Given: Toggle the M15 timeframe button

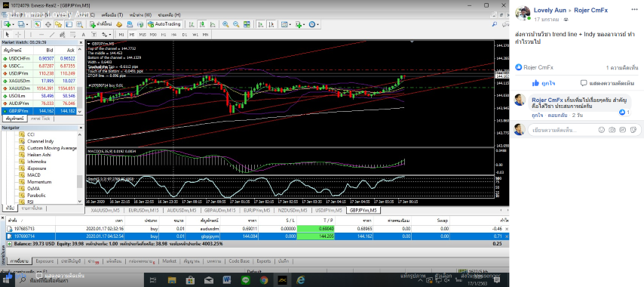Looking at the screenshot, I should pyautogui.click(x=142, y=35).
